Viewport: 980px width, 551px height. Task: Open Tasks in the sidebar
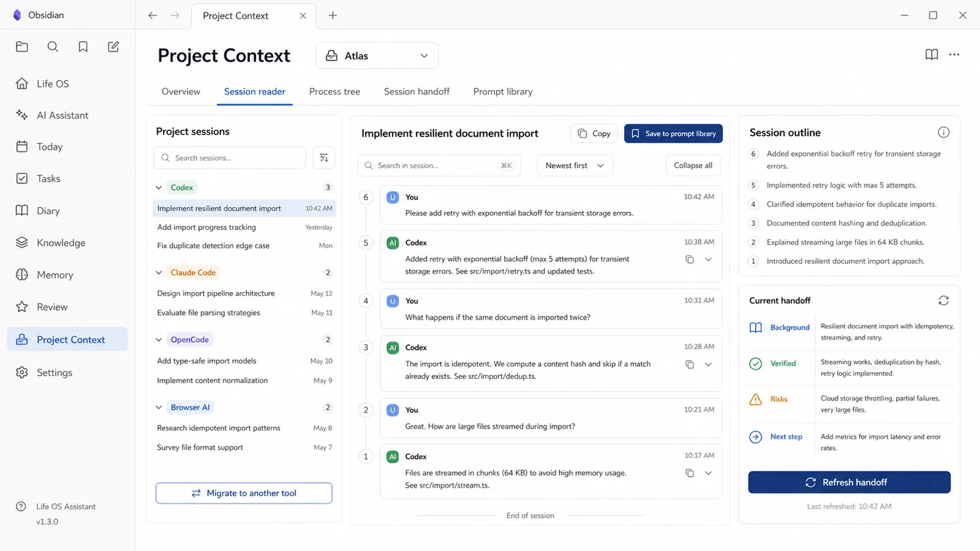(x=67, y=178)
